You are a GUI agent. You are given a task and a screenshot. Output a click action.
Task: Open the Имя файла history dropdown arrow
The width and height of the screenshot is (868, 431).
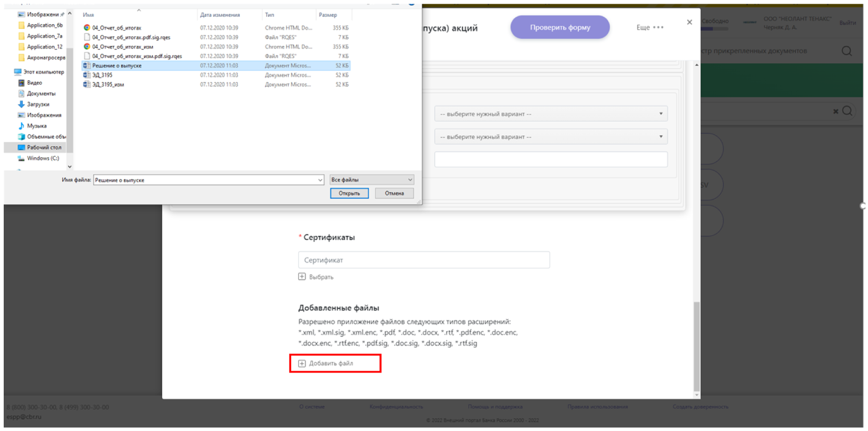[x=320, y=180]
